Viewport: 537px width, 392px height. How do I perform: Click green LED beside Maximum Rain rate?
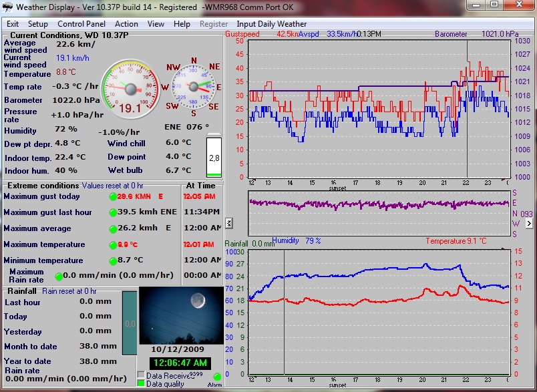tap(59, 276)
